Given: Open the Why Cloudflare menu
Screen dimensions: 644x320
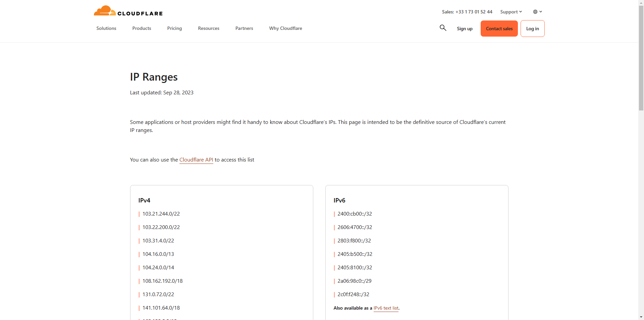Looking at the screenshot, I should (285, 28).
